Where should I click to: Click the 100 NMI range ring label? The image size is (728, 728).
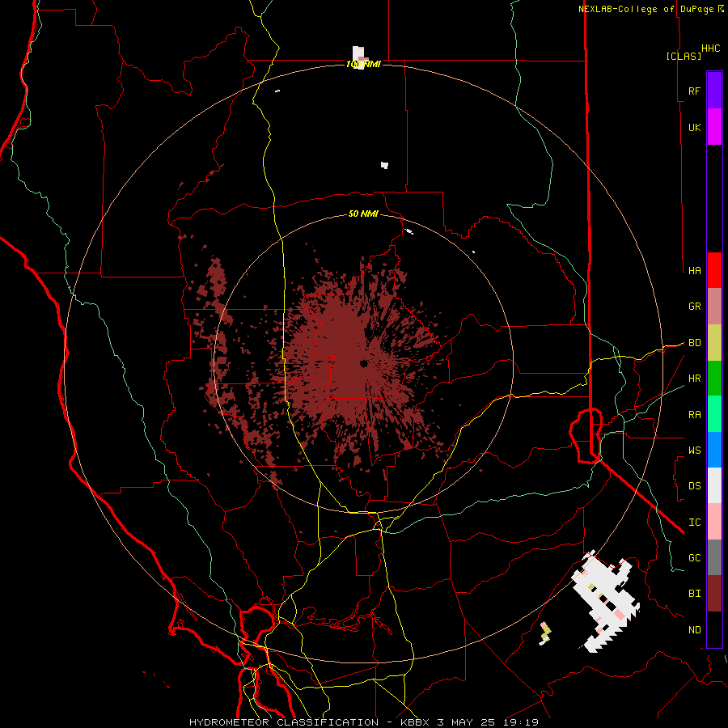(363, 64)
